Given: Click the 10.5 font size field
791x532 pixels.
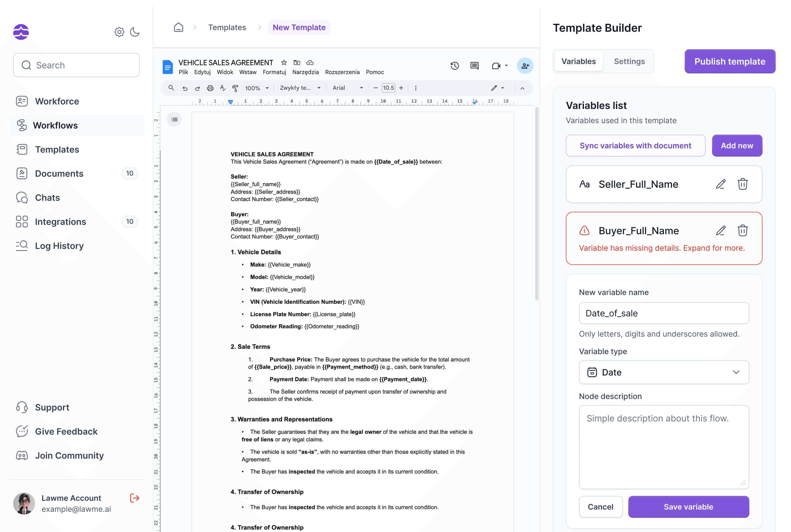Looking at the screenshot, I should (388, 88).
